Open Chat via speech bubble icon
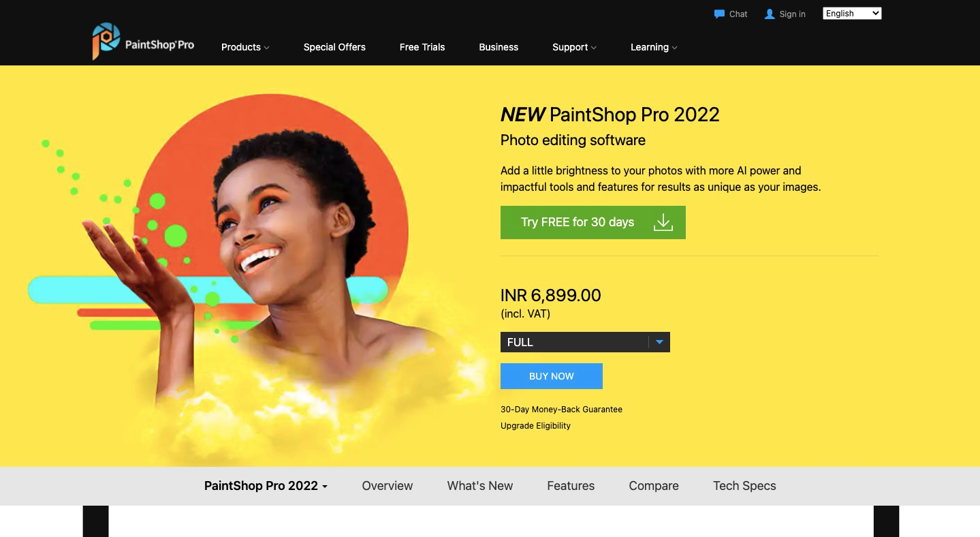980x537 pixels. click(x=719, y=14)
